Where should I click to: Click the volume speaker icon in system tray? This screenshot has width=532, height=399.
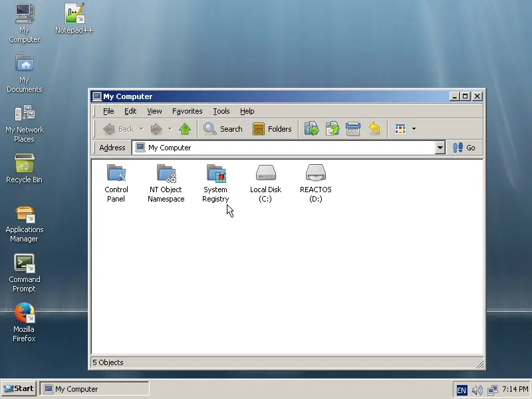tap(477, 389)
